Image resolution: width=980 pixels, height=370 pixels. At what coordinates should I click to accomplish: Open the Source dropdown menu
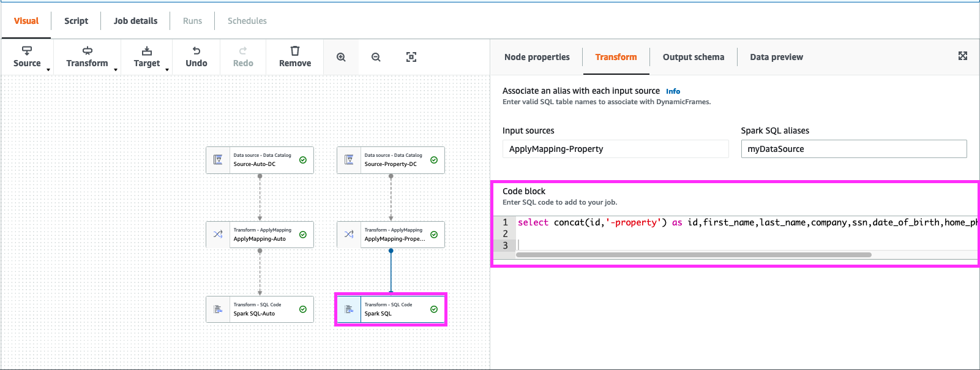[x=28, y=57]
